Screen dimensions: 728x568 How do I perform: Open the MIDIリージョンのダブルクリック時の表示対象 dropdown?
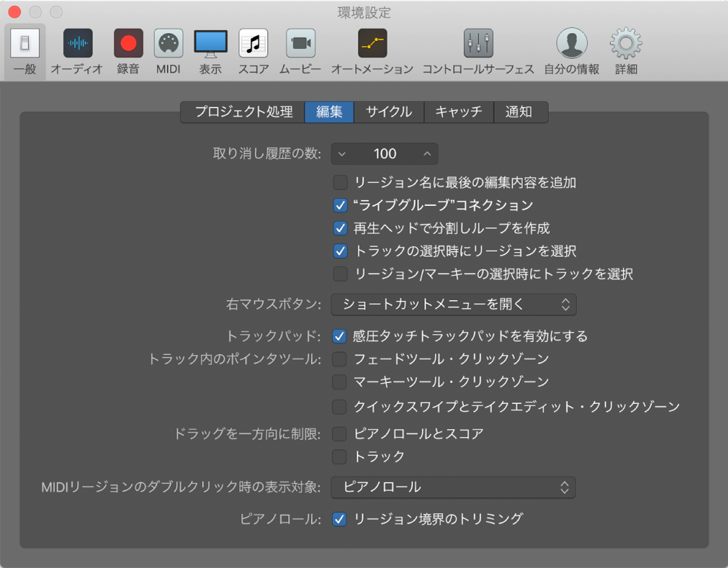[x=453, y=487]
